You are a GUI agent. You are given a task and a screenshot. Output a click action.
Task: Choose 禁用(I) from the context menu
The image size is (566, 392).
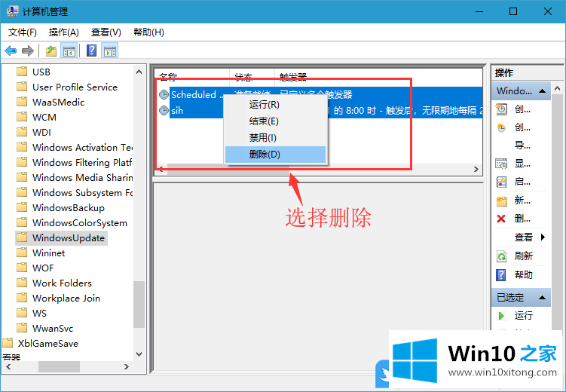pyautogui.click(x=275, y=137)
